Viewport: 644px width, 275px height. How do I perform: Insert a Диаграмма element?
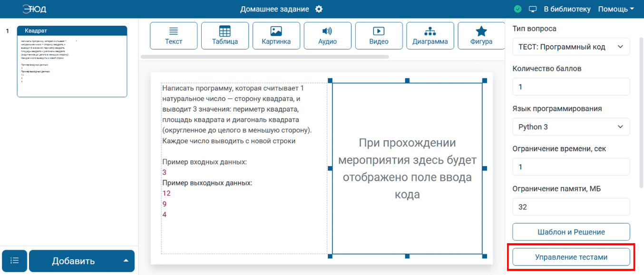(x=430, y=36)
